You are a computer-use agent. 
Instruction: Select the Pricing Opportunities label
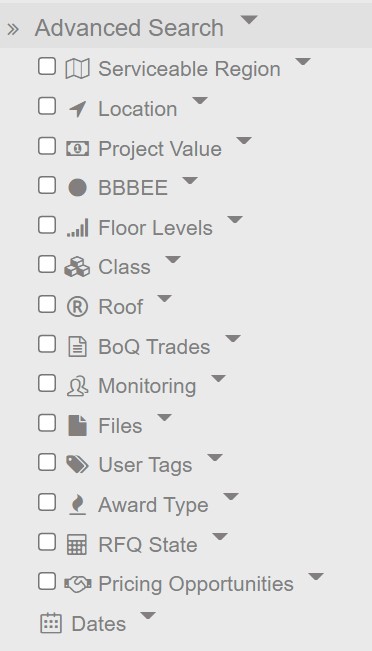196,584
